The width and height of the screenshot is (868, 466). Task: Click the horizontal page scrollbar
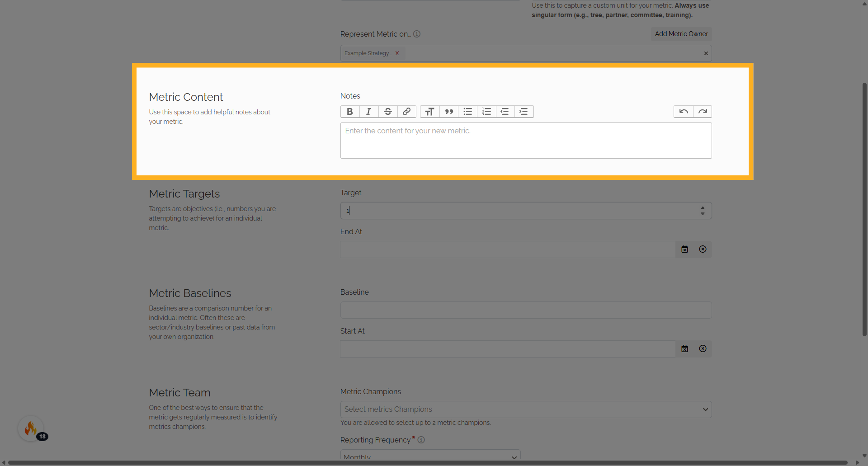pos(428,462)
